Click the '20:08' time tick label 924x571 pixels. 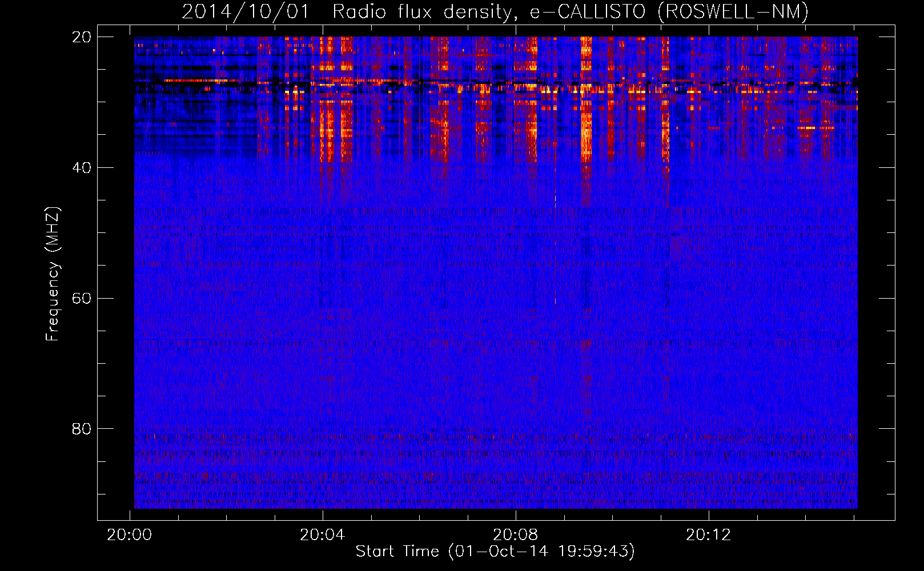(516, 534)
